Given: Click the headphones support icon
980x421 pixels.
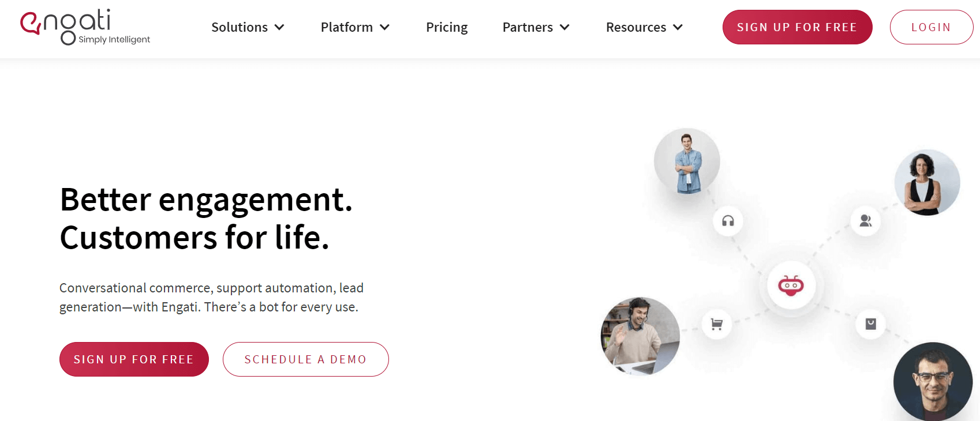Looking at the screenshot, I should [728, 221].
